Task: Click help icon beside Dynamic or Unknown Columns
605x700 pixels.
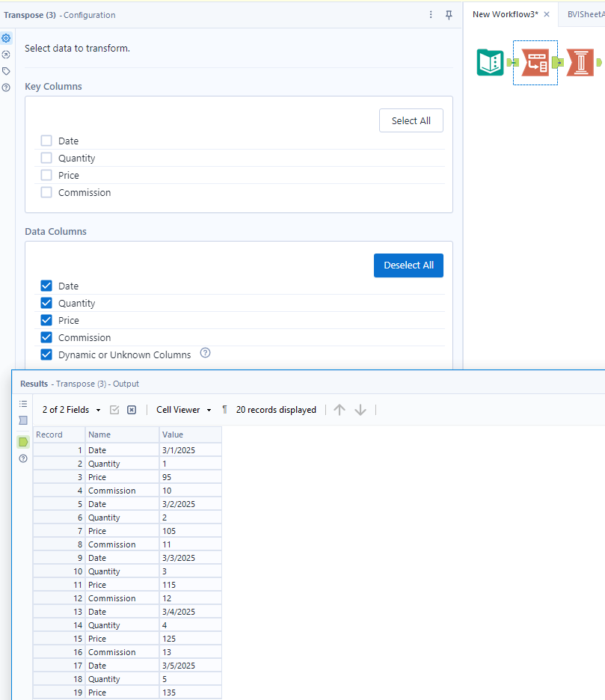Action: coord(205,353)
